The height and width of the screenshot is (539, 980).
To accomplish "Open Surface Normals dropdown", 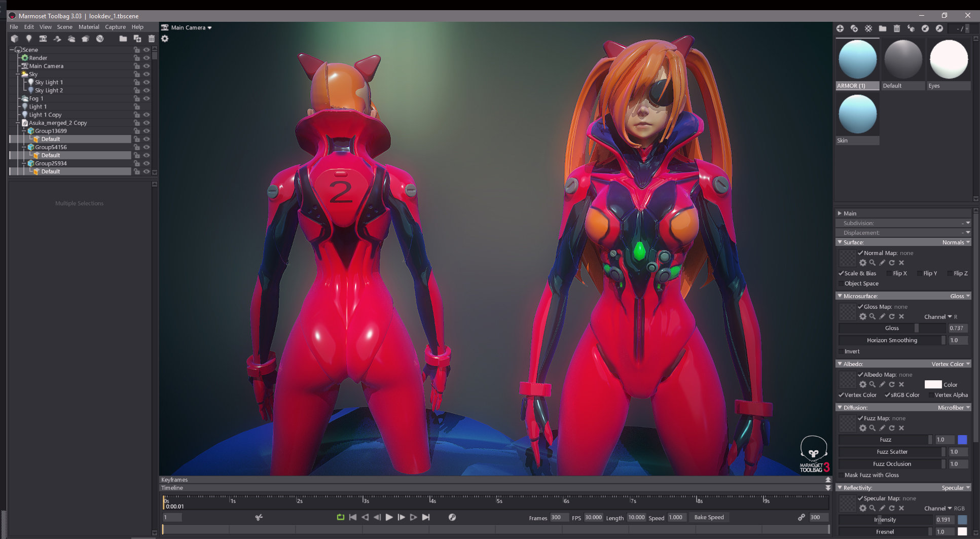I will (956, 242).
